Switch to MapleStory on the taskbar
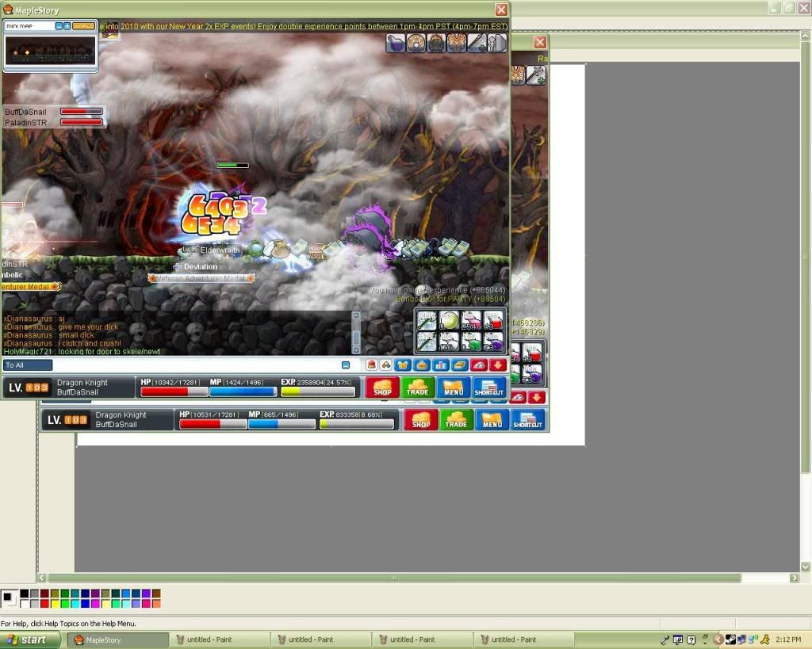 click(118, 640)
